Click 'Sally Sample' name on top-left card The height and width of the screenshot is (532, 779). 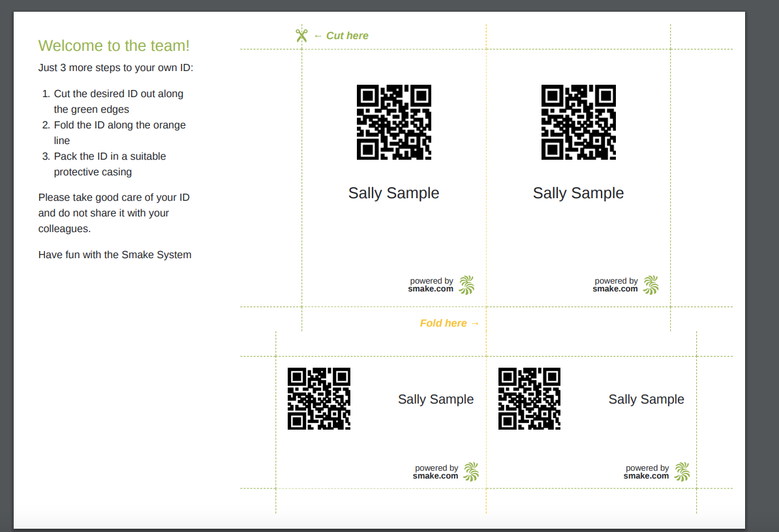tap(393, 193)
